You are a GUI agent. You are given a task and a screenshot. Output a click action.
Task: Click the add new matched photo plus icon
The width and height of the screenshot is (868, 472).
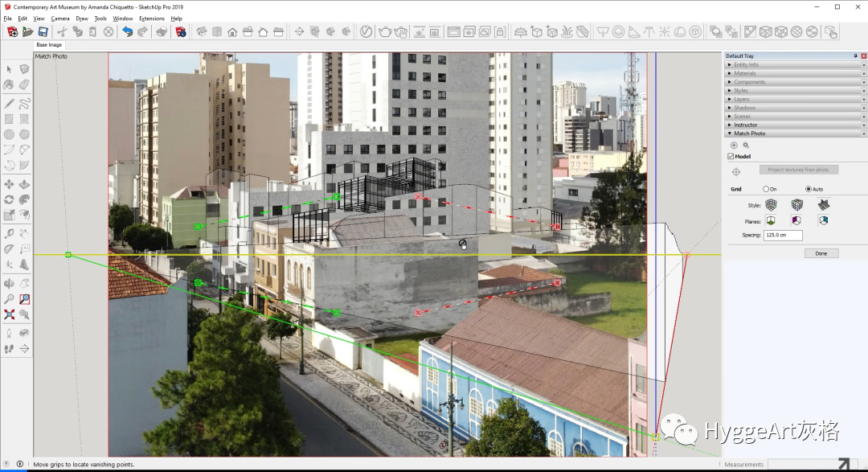(734, 146)
